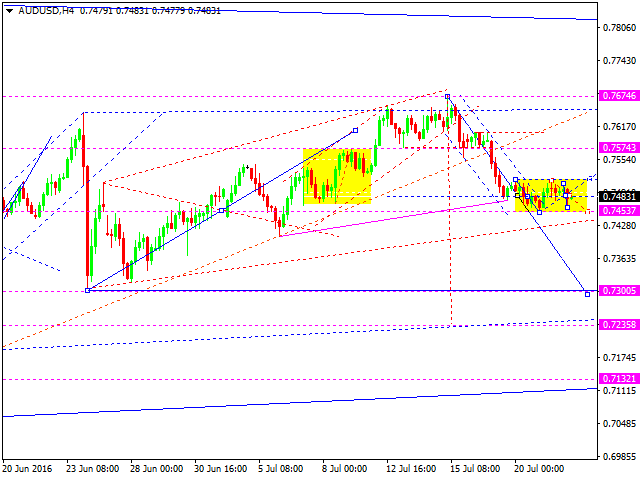This screenshot has width=640, height=480.
Task: Click the 0.77430 price axis value
Action: [619, 61]
